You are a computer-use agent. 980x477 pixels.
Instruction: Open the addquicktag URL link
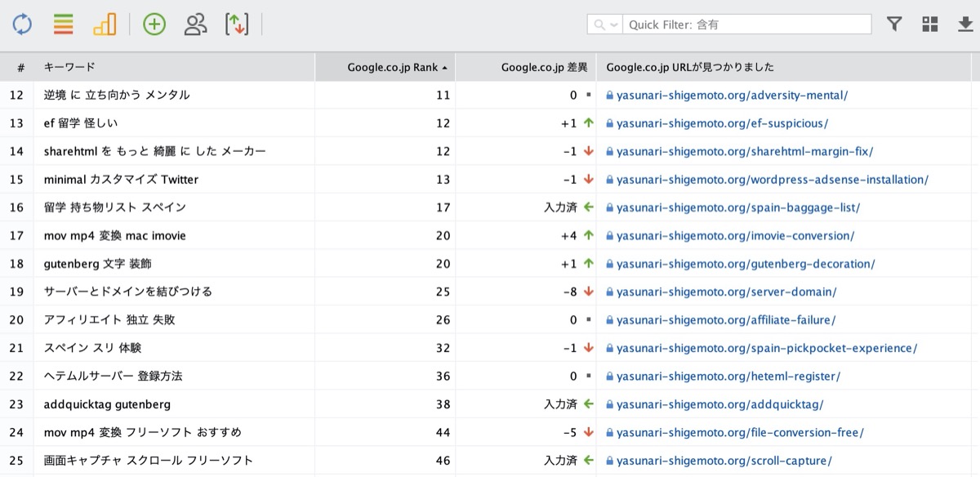click(719, 404)
